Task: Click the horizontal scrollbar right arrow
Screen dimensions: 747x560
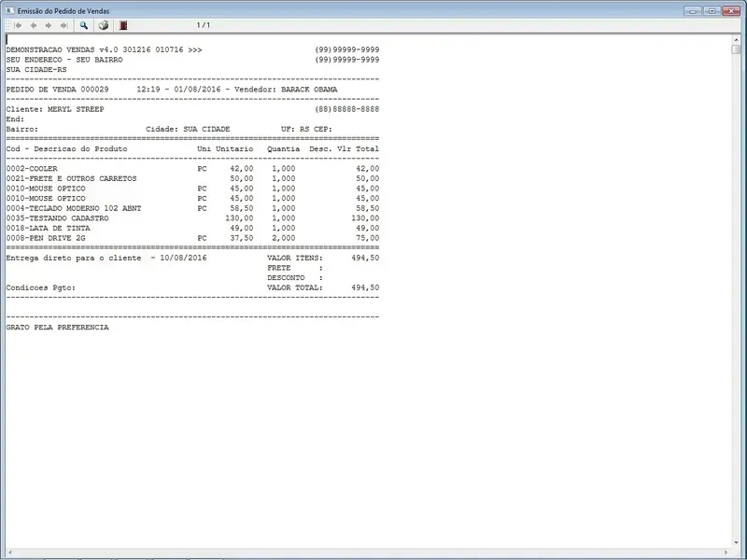Action: (x=726, y=553)
